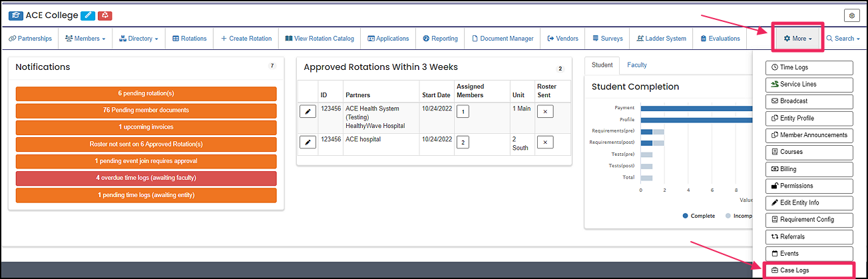This screenshot has width=868, height=279.
Task: Open assigned members count for ACE hospital
Action: tap(463, 142)
